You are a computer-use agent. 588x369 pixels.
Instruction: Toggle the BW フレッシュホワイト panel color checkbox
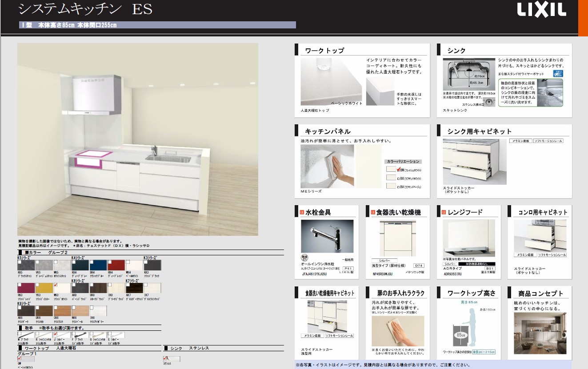tap(399, 169)
